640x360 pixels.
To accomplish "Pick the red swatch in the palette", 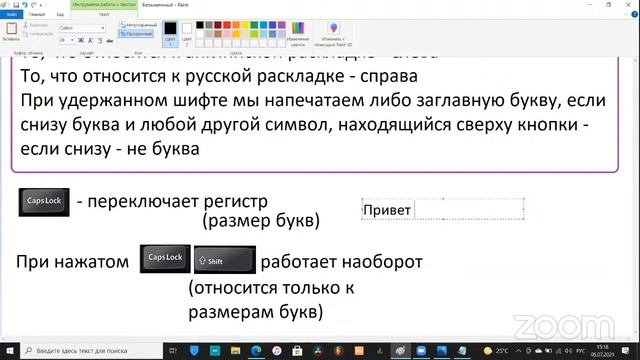I will pos(227,25).
